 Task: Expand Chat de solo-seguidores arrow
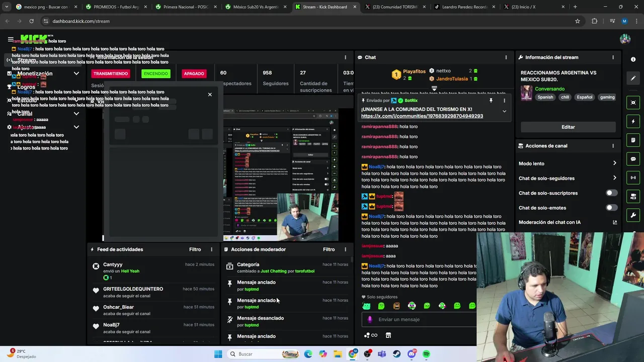[614, 178]
